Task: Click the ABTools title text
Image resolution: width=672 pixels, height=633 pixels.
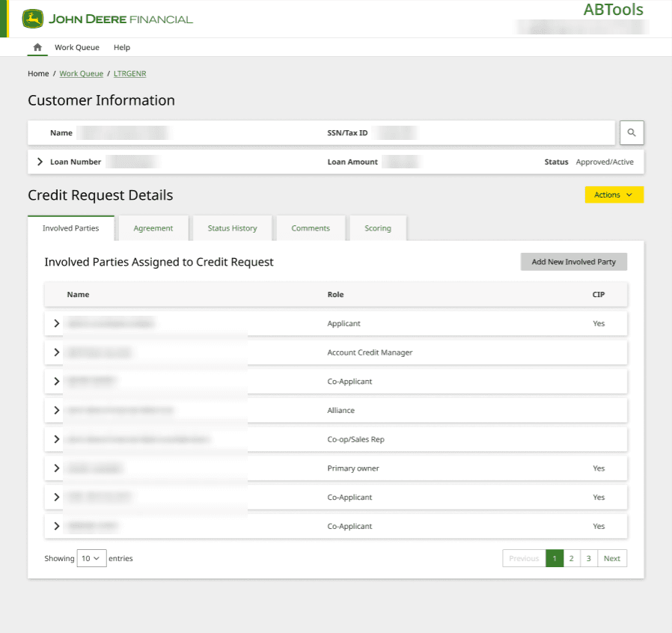Action: (614, 10)
